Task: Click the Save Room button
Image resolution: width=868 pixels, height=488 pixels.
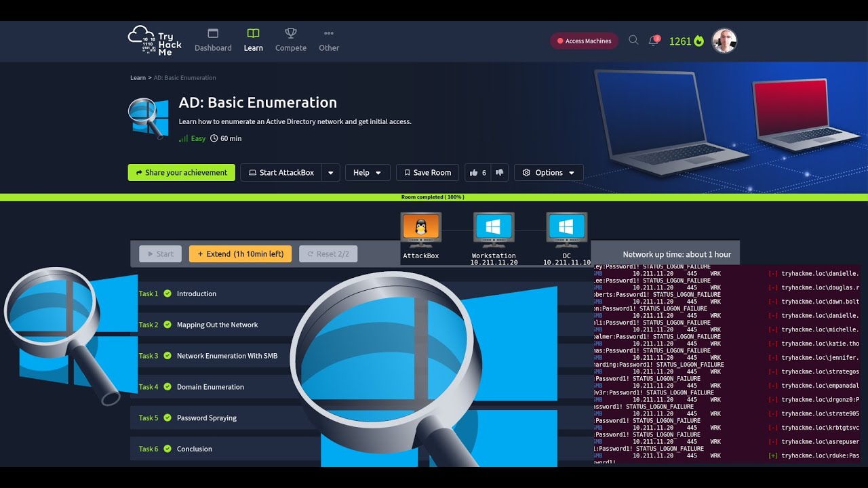Action: [x=427, y=173]
